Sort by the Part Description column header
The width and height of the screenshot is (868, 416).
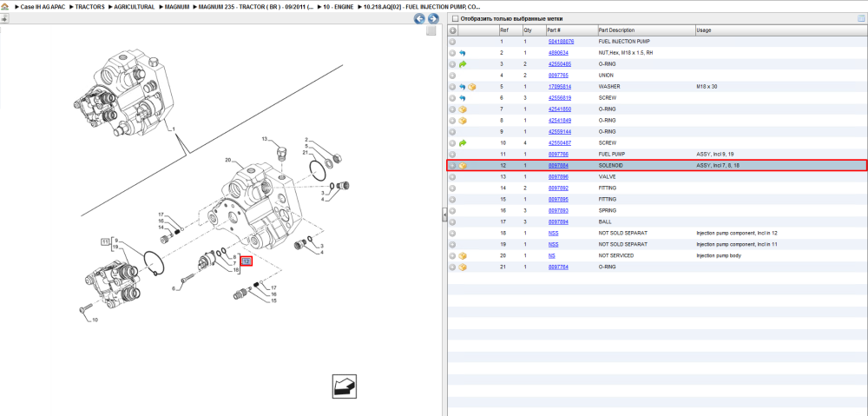(x=616, y=30)
